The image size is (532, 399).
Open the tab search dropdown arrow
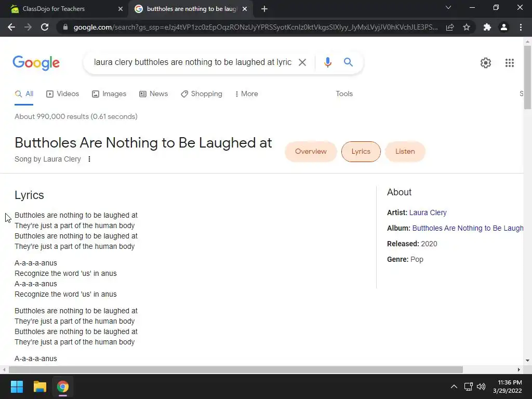click(448, 7)
